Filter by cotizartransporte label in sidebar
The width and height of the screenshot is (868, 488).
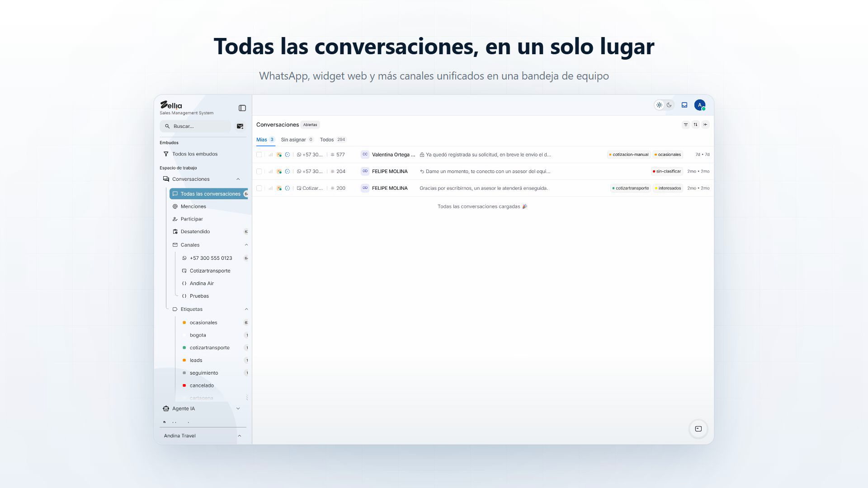point(209,348)
